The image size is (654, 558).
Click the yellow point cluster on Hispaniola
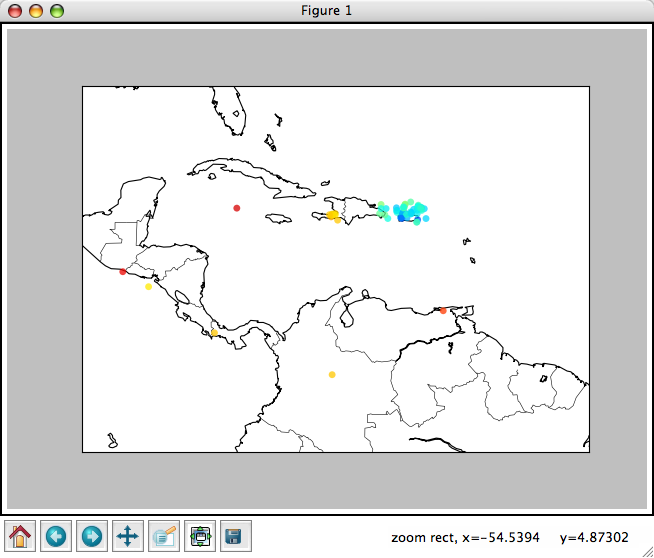point(333,215)
